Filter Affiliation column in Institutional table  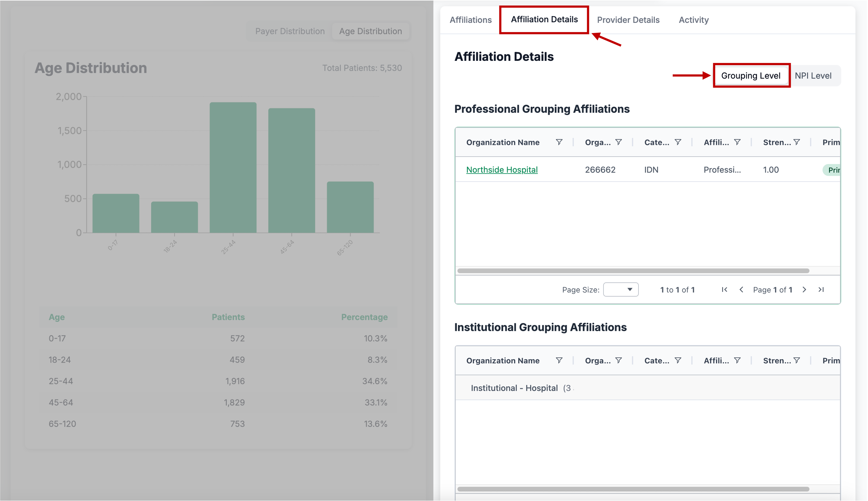(737, 360)
